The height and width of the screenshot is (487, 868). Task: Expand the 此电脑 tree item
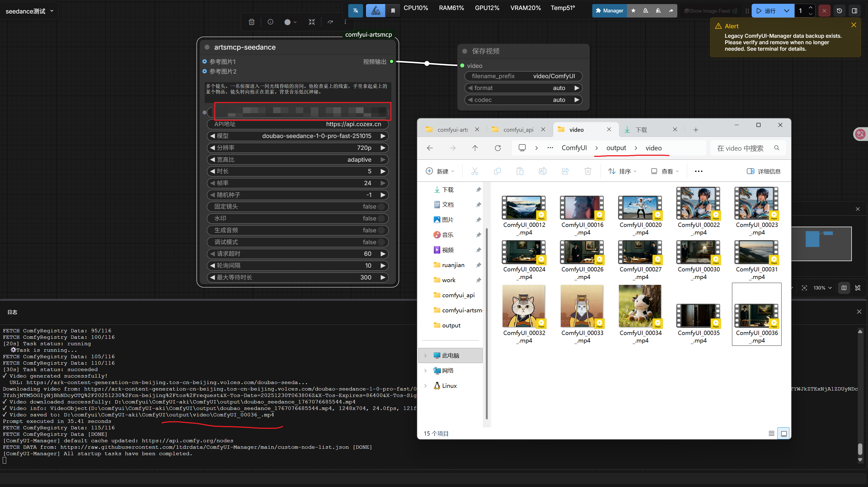point(426,355)
